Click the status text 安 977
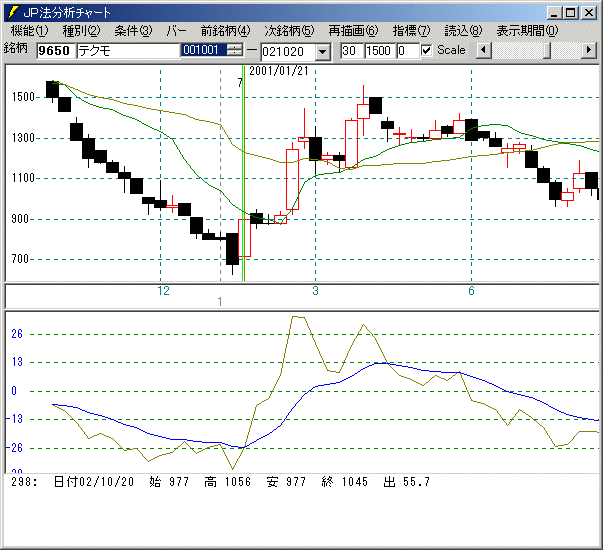The width and height of the screenshot is (603, 550). [x=286, y=482]
